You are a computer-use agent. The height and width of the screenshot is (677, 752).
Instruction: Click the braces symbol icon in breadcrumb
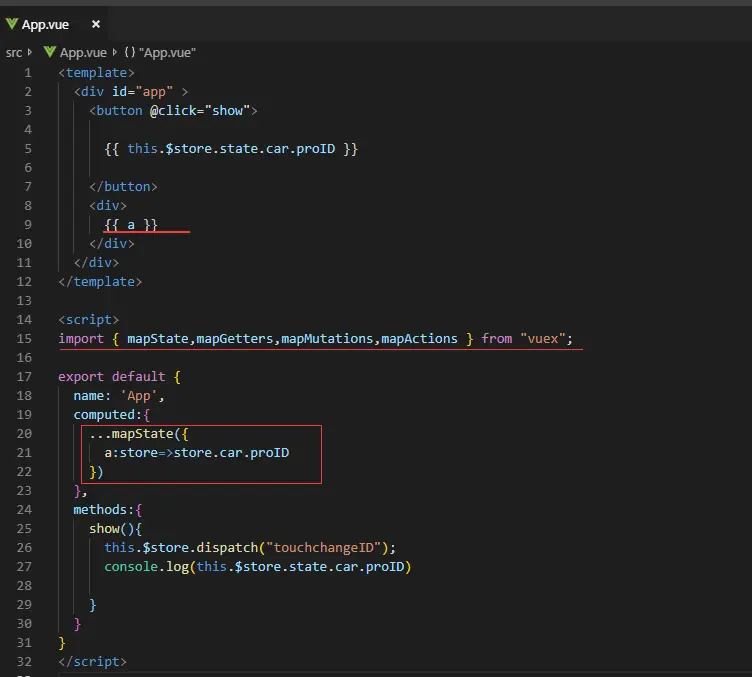click(x=129, y=52)
